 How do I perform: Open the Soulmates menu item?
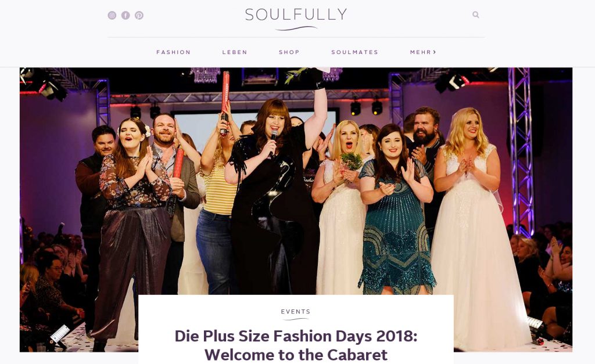click(355, 52)
